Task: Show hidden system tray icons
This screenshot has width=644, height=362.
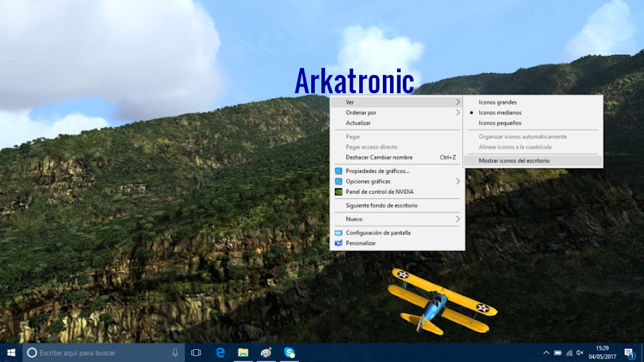Action: 546,353
